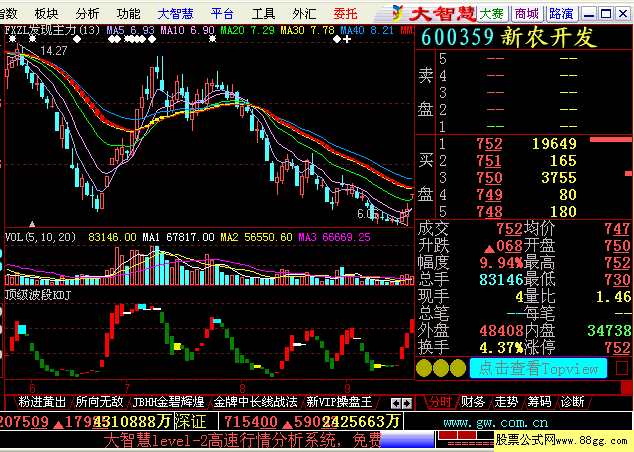Screen dimensions: 634x452
Task: Click the 股票公式网 www.88gg.com label
Action: coord(564,441)
